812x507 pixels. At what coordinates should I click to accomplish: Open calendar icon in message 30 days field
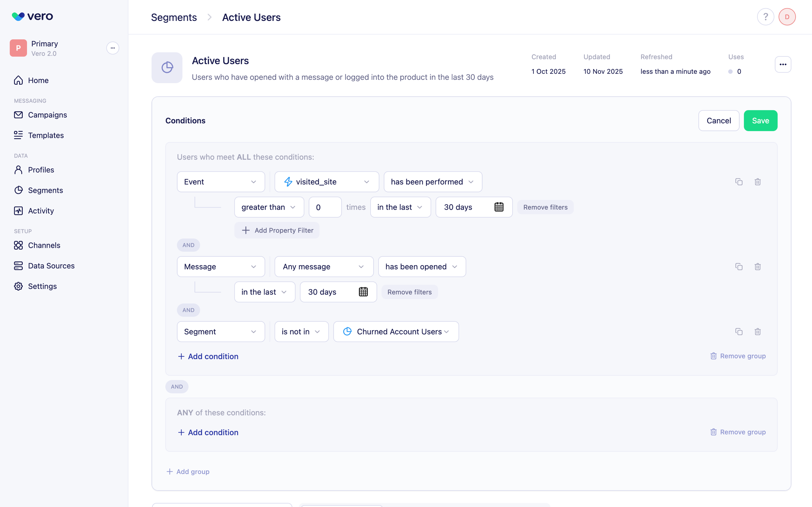[x=363, y=292]
